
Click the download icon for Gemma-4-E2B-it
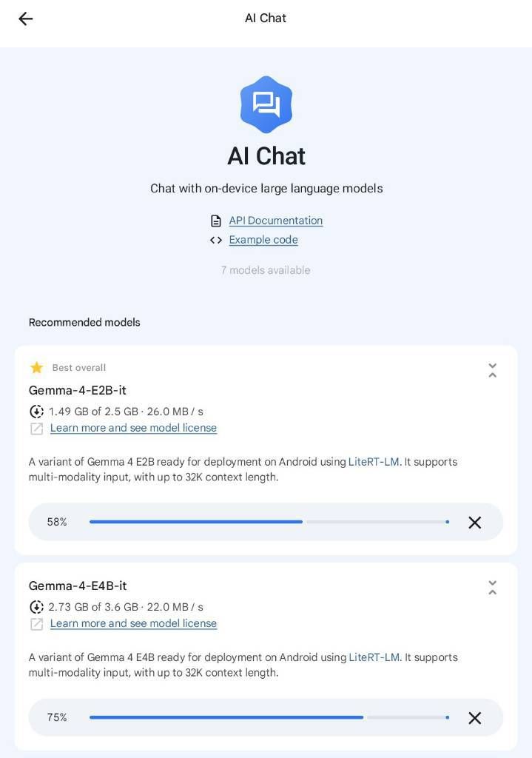pyautogui.click(x=36, y=412)
